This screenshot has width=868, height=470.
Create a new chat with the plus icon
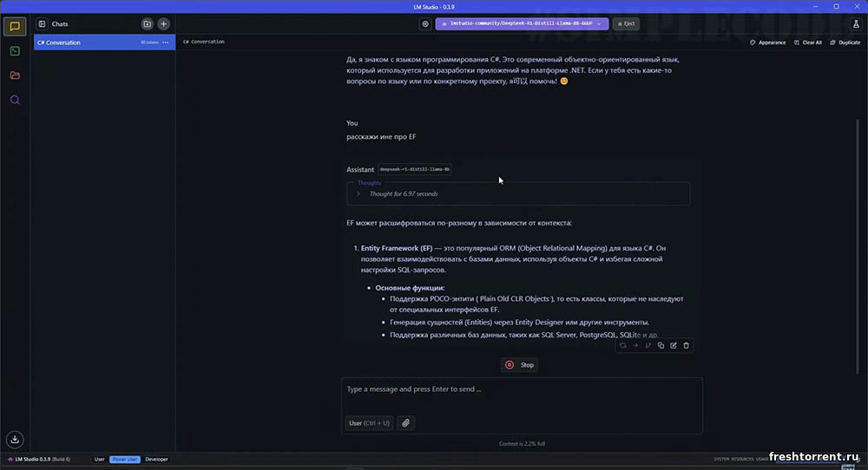coord(163,24)
